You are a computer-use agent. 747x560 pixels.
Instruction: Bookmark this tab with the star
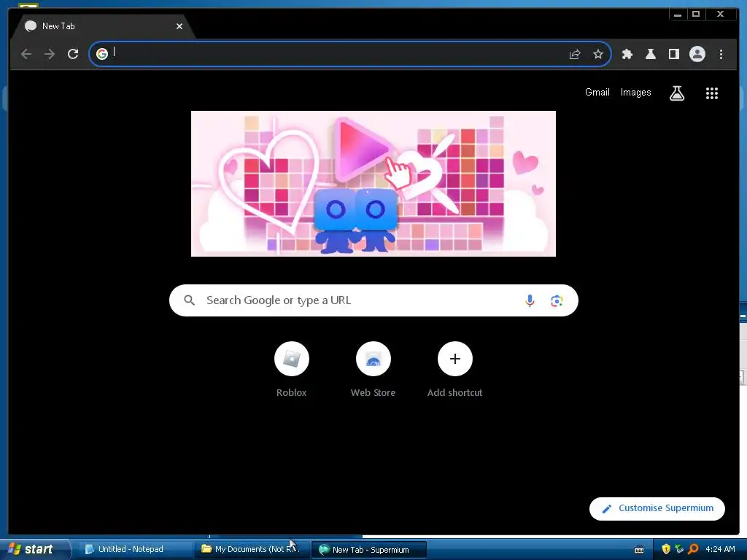(598, 54)
